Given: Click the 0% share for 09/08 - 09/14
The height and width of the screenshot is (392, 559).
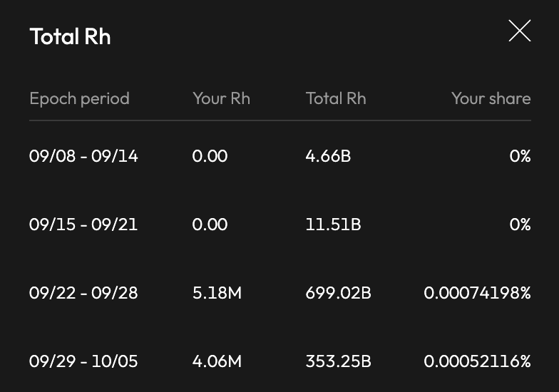Looking at the screenshot, I should click(x=520, y=156).
